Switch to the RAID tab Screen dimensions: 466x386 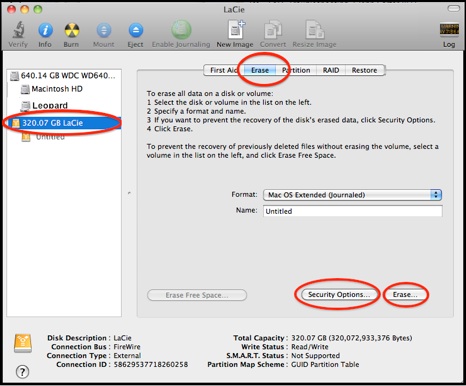pos(331,70)
